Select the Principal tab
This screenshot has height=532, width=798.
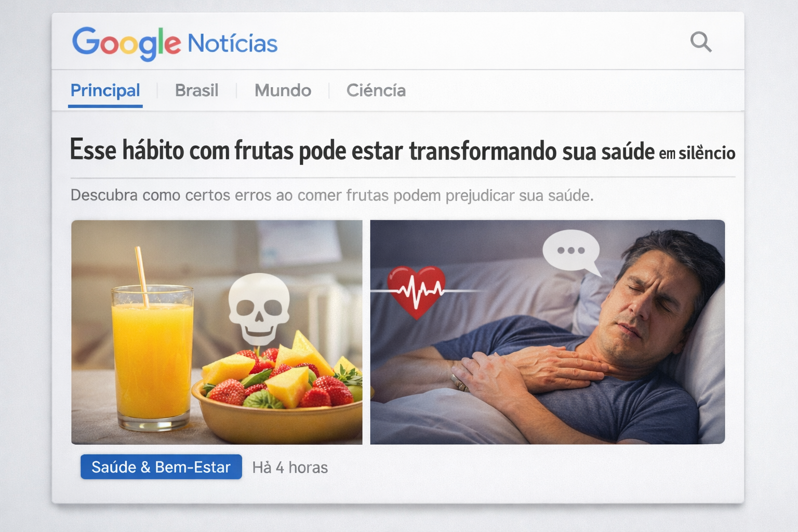(105, 90)
